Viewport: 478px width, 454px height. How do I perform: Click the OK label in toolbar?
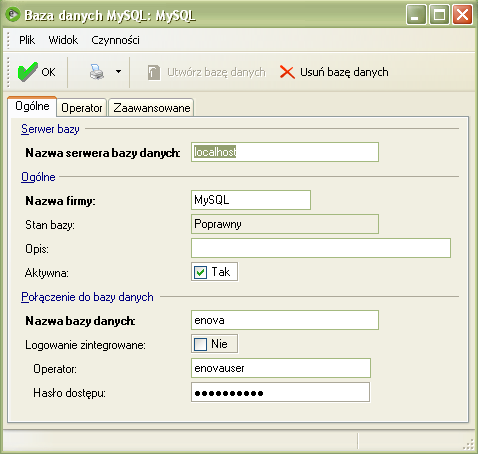[x=48, y=72]
